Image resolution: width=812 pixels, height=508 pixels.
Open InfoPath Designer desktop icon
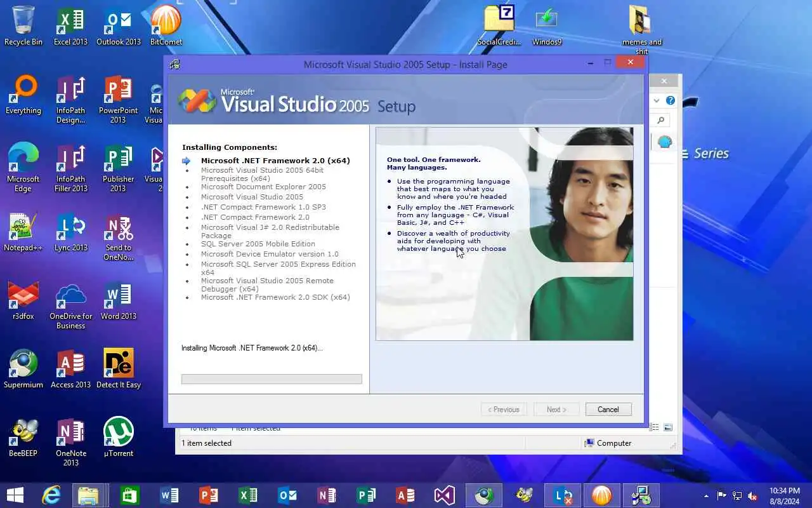click(x=70, y=99)
